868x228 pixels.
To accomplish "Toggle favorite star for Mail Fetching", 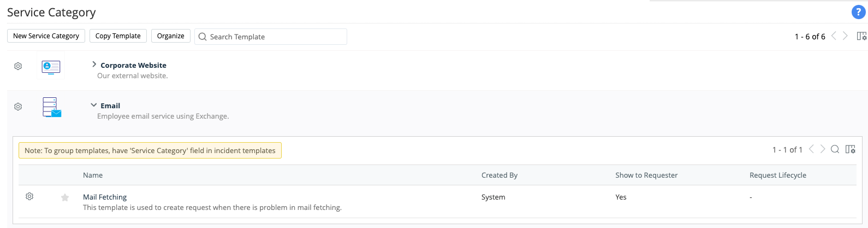I will tap(65, 197).
